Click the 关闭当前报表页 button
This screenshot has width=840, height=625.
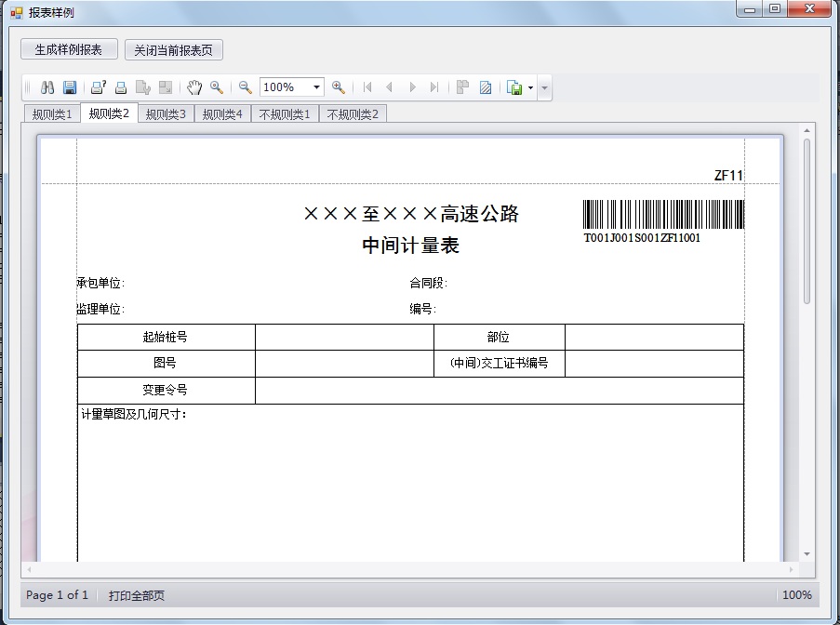[x=174, y=50]
